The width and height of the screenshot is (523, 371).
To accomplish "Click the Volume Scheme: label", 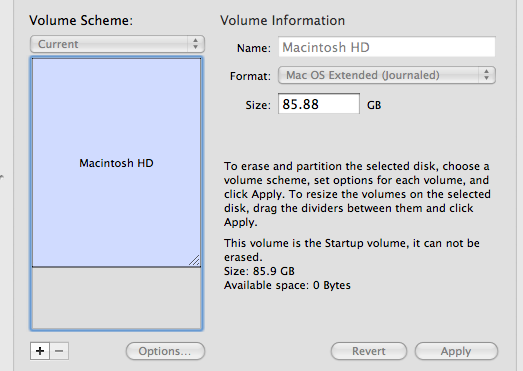I will [81, 21].
